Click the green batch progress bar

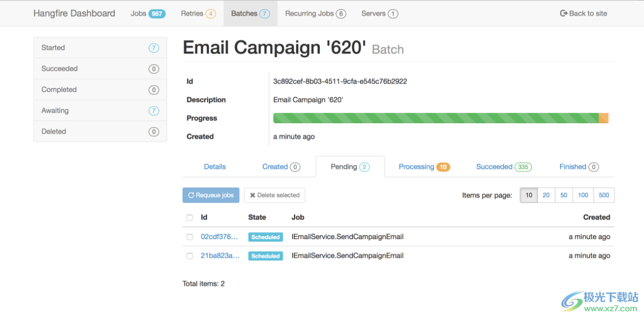[x=436, y=118]
